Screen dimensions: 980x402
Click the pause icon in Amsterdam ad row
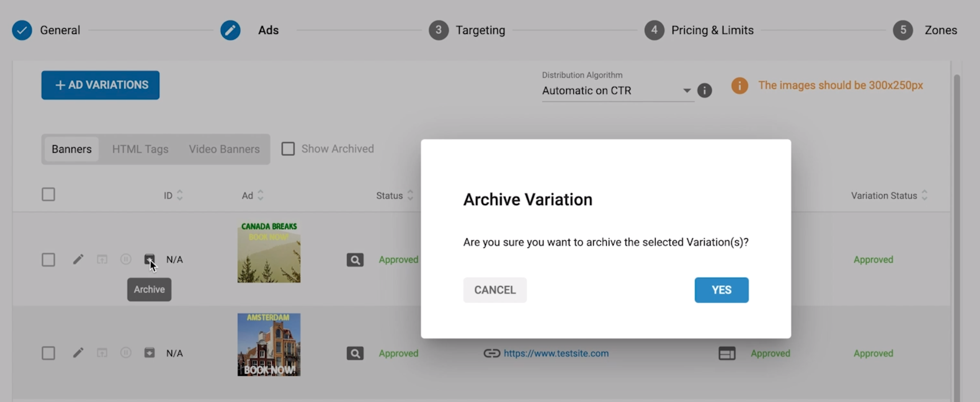click(x=126, y=353)
